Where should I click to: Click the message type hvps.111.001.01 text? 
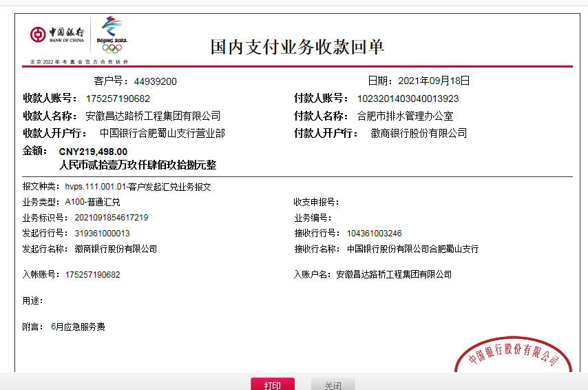point(96,186)
